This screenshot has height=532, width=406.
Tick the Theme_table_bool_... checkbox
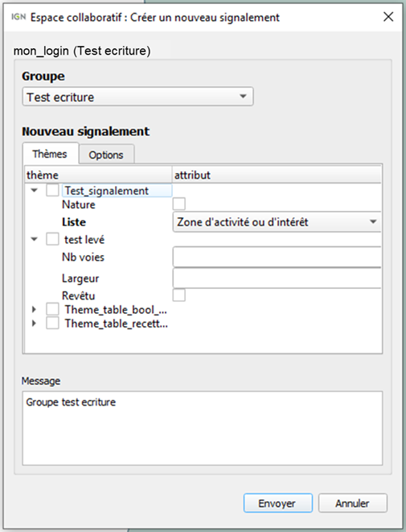[52, 309]
